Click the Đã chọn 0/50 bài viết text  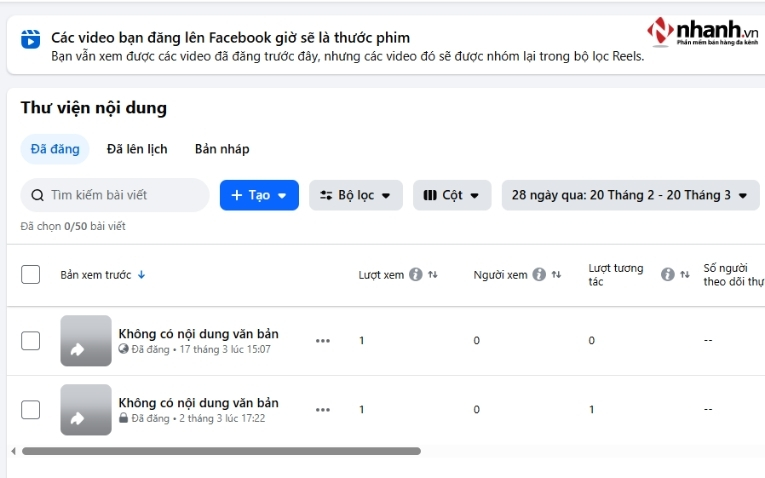click(x=73, y=226)
